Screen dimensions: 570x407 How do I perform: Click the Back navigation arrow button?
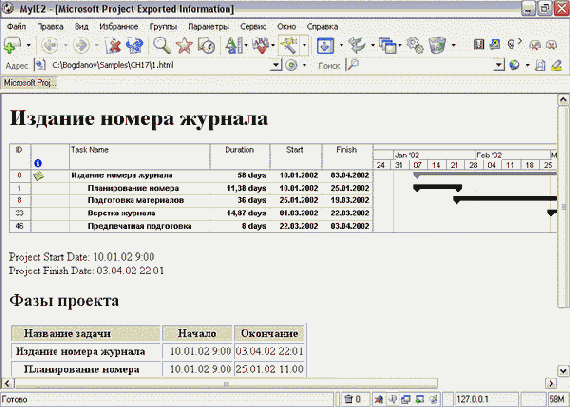[49, 45]
